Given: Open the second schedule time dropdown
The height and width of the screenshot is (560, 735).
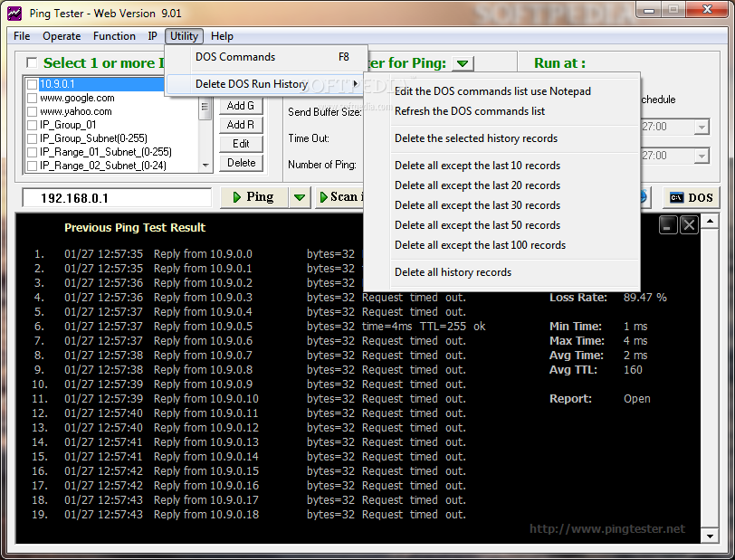Looking at the screenshot, I should click(x=702, y=156).
